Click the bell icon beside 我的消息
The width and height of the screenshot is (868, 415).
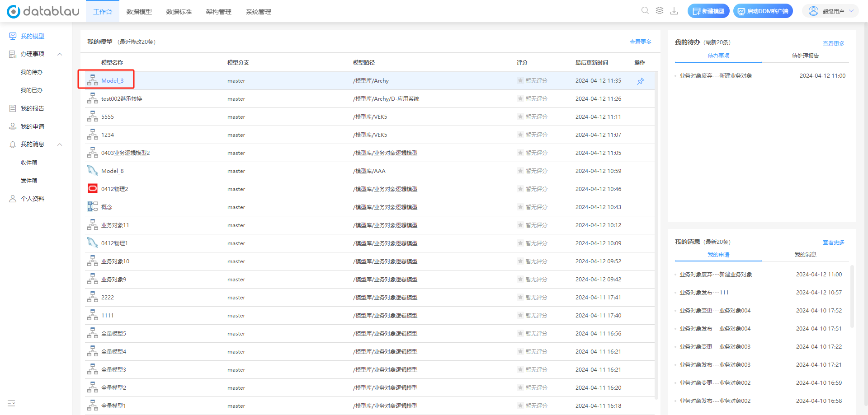pyautogui.click(x=13, y=145)
